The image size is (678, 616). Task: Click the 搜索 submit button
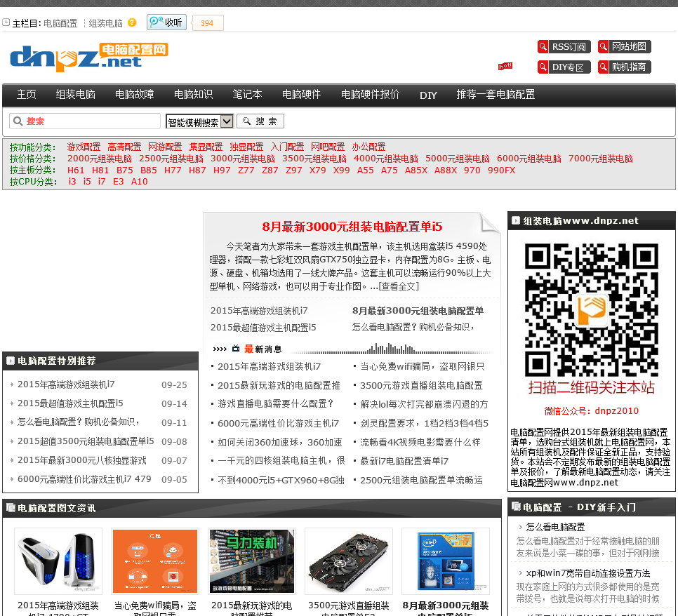click(260, 121)
